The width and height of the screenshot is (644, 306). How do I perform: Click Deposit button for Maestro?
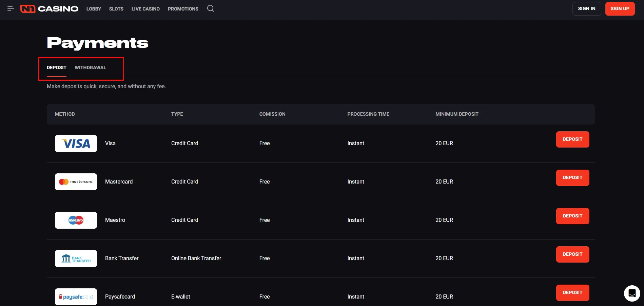click(572, 216)
